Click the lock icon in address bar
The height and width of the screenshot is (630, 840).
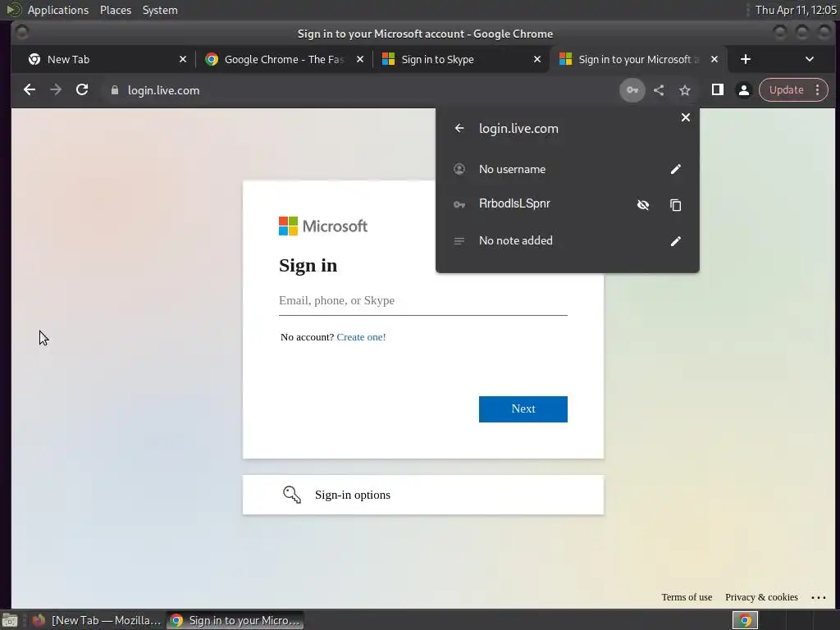point(114,90)
